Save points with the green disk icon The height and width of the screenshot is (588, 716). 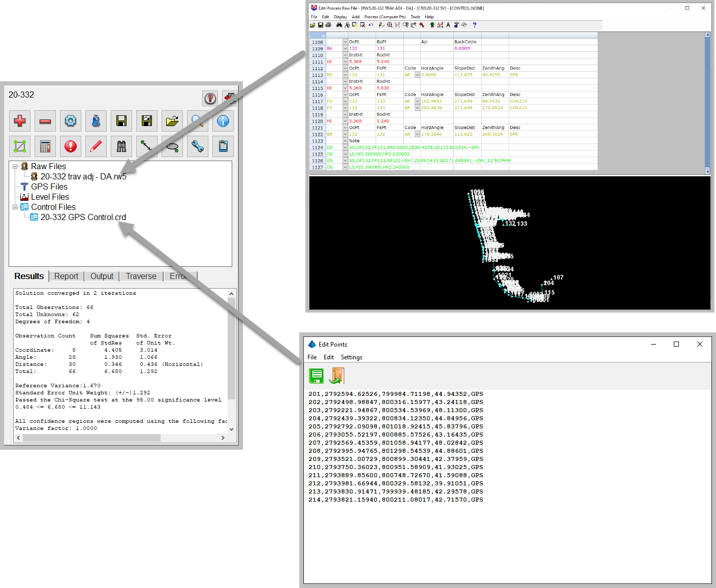[x=316, y=376]
